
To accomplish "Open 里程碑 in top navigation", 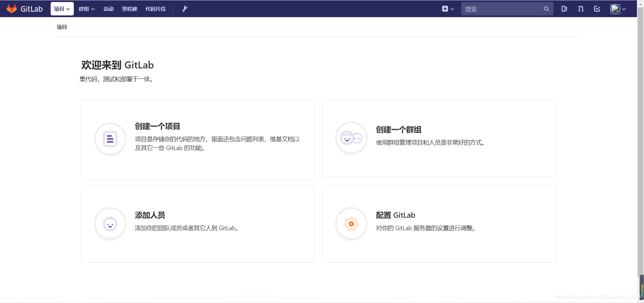I will click(129, 9).
